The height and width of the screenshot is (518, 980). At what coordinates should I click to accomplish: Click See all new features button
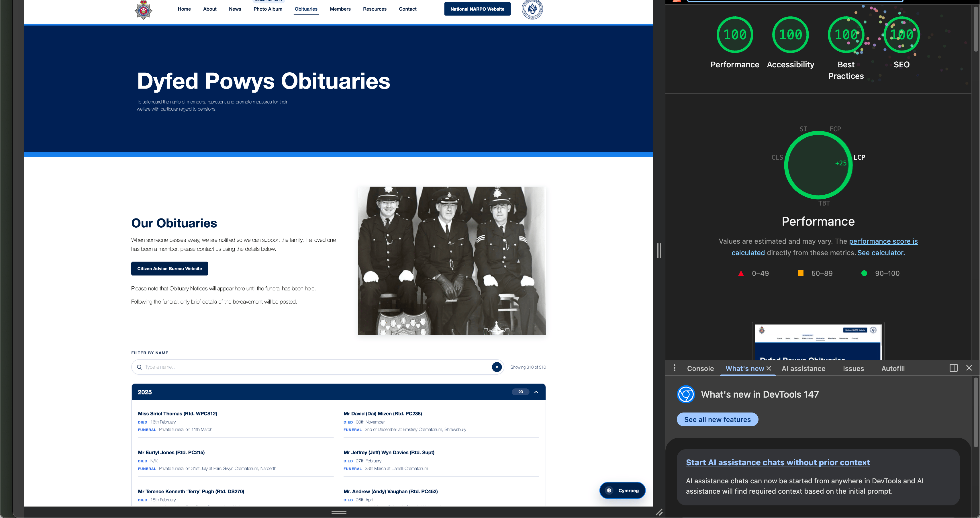(717, 419)
